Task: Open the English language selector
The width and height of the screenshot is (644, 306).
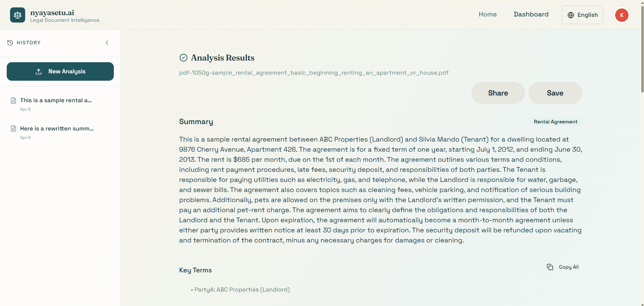Action: coord(583,15)
